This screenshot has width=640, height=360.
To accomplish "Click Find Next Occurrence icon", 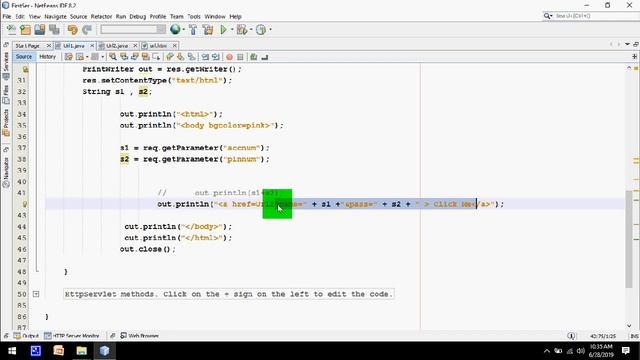I will point(135,57).
